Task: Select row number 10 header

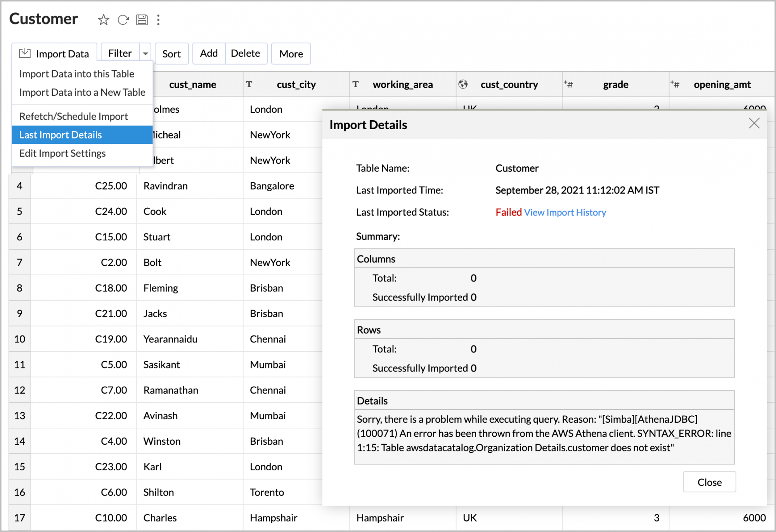Action: click(19, 339)
